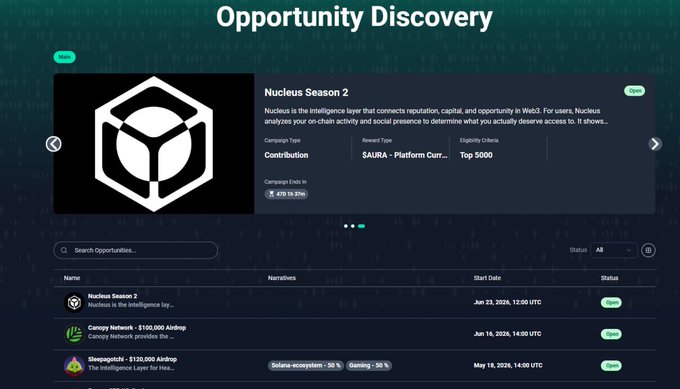Click the campaign countdown timer chip

pos(286,194)
